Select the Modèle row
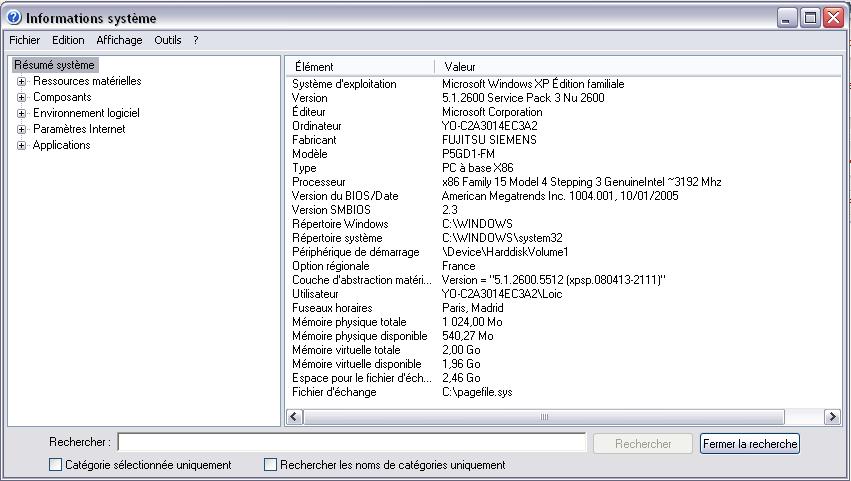 pyautogui.click(x=563, y=154)
